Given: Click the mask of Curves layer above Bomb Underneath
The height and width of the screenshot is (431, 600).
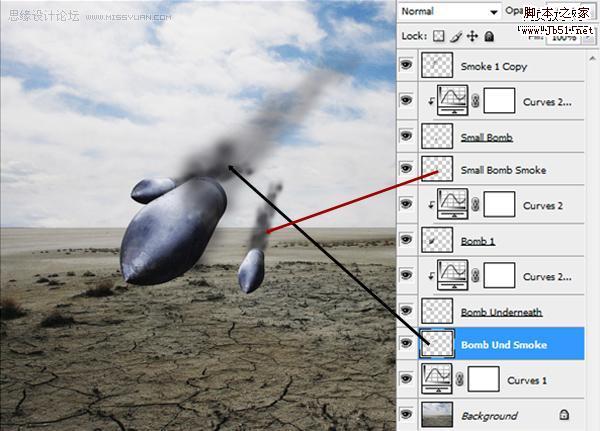Looking at the screenshot, I should (x=499, y=275).
